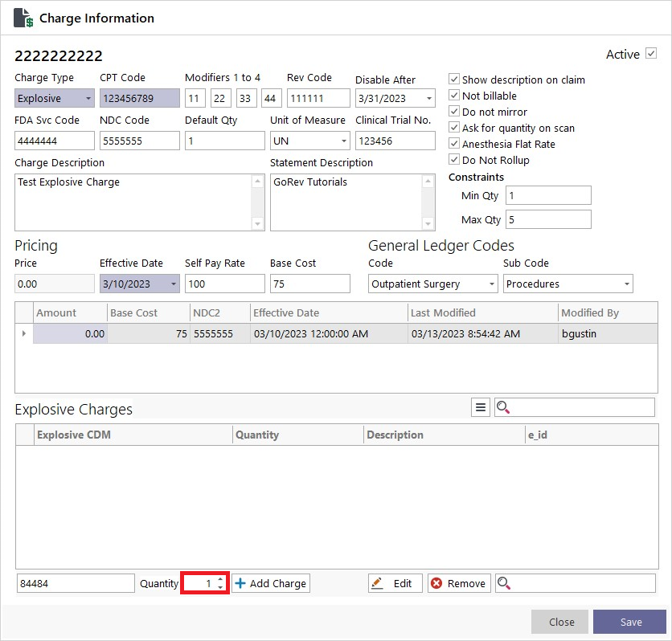This screenshot has height=641, width=672.
Task: Select the 03/13/2023 8:54:42 AM cell
Action: click(482, 333)
